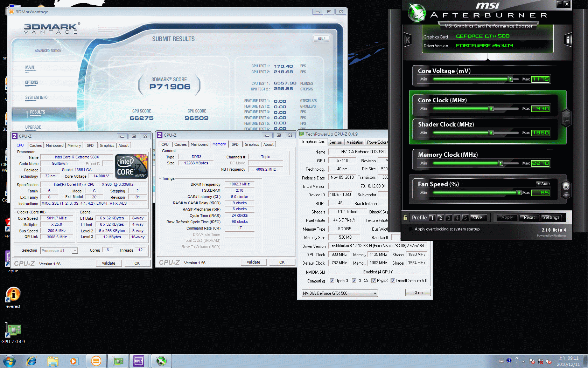Open the Action Center flag icon
The image size is (588, 368).
tap(532, 361)
